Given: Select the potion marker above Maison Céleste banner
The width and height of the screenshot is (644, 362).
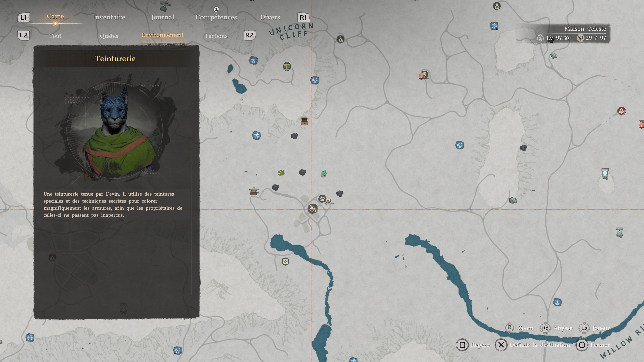Looking at the screenshot, I should pyautogui.click(x=497, y=6).
